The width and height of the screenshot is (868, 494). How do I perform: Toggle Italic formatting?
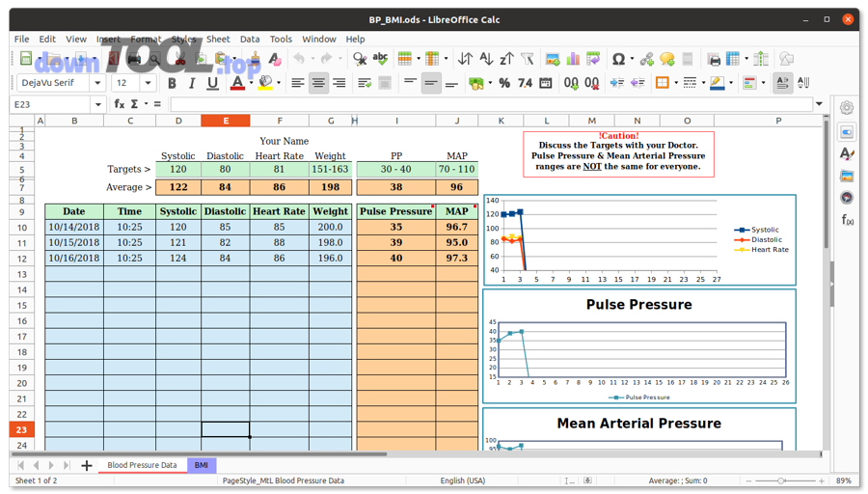click(192, 83)
